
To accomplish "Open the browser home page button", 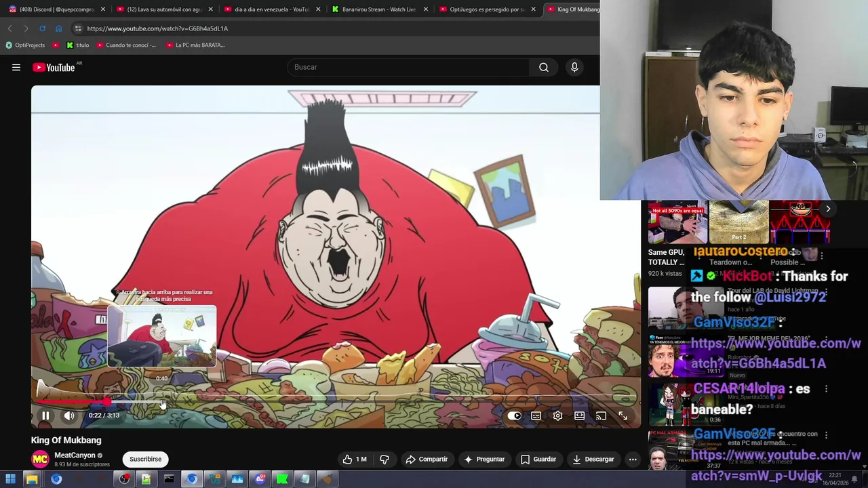I will (58, 28).
